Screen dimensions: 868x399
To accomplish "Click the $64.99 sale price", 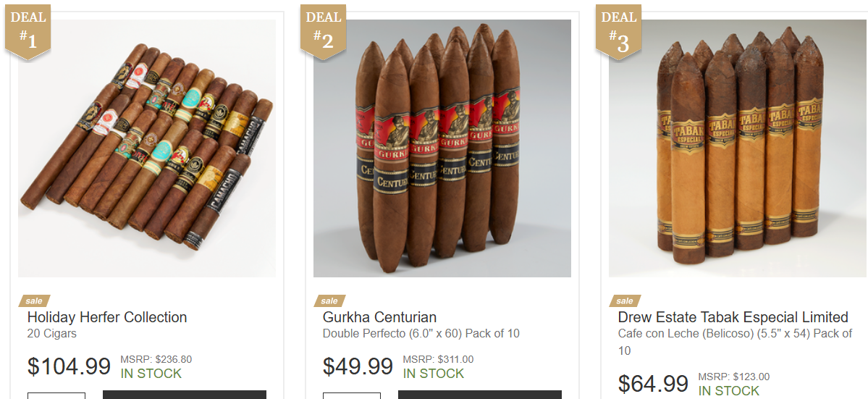I will (653, 384).
